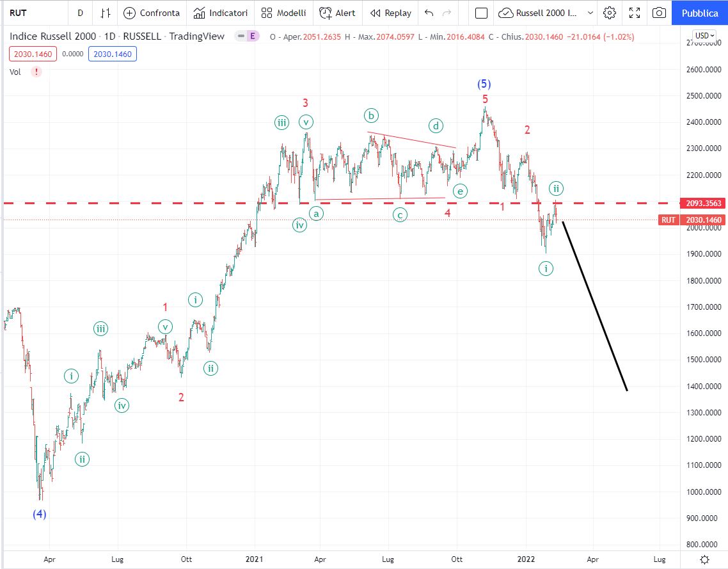Expand the layout dropdown arrow
728x569 pixels.
click(590, 13)
